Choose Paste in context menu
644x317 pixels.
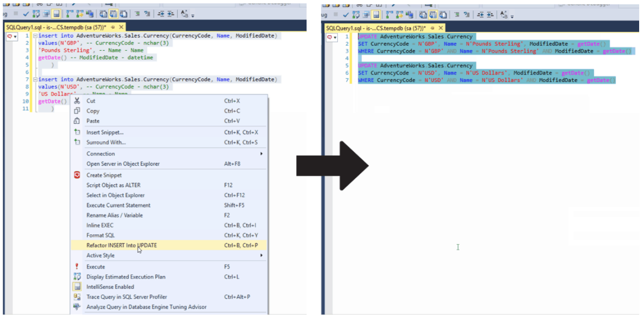pyautogui.click(x=169, y=121)
